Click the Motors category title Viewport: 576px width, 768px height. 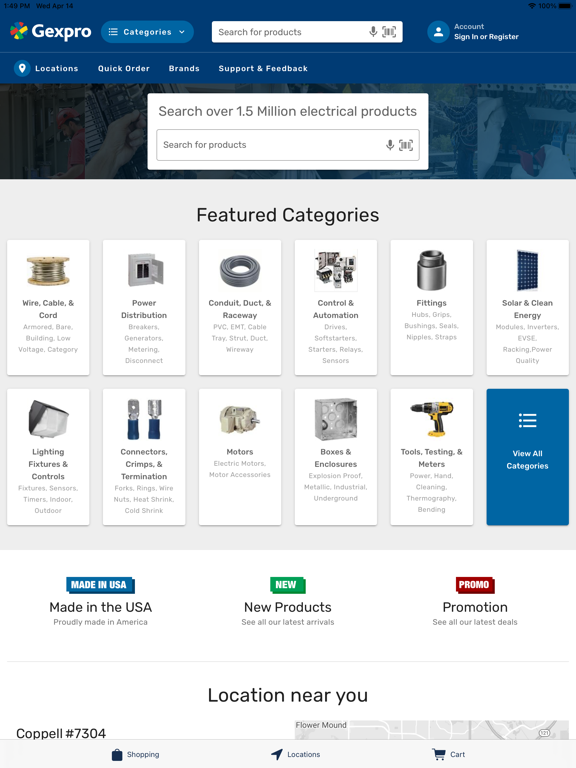coord(240,452)
